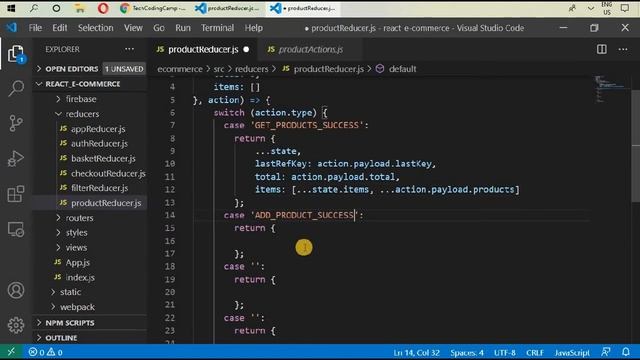Expand the firebase folder
Screen dimensions: 640x360
(81, 99)
